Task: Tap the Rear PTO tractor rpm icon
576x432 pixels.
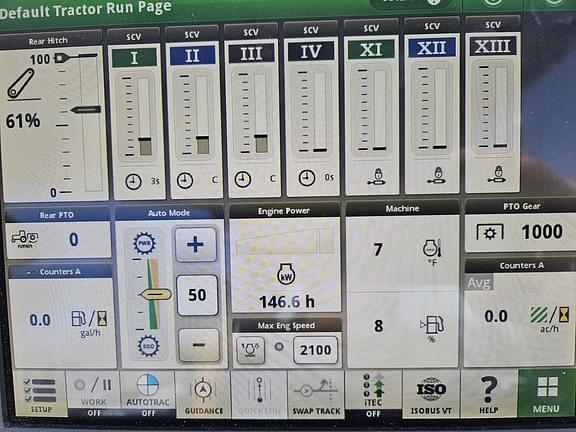Action: (x=25, y=239)
